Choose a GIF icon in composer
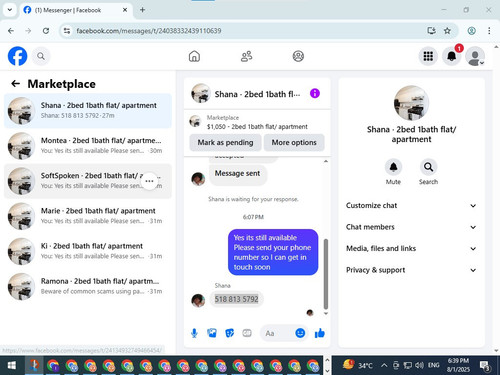 pos(247,333)
